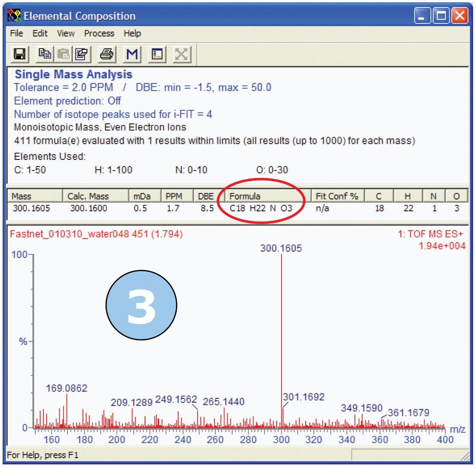Click the Element prediction: Off text
476x468 pixels.
68,101
